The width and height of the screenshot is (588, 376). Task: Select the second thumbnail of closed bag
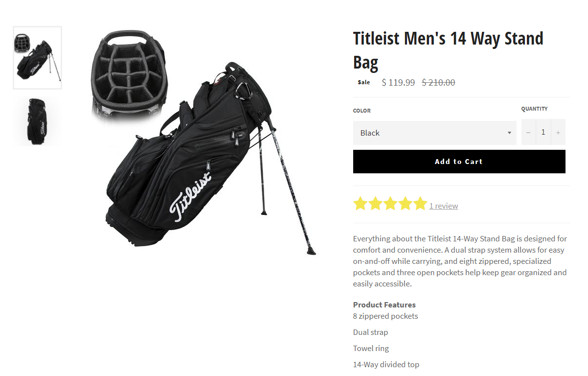38,121
